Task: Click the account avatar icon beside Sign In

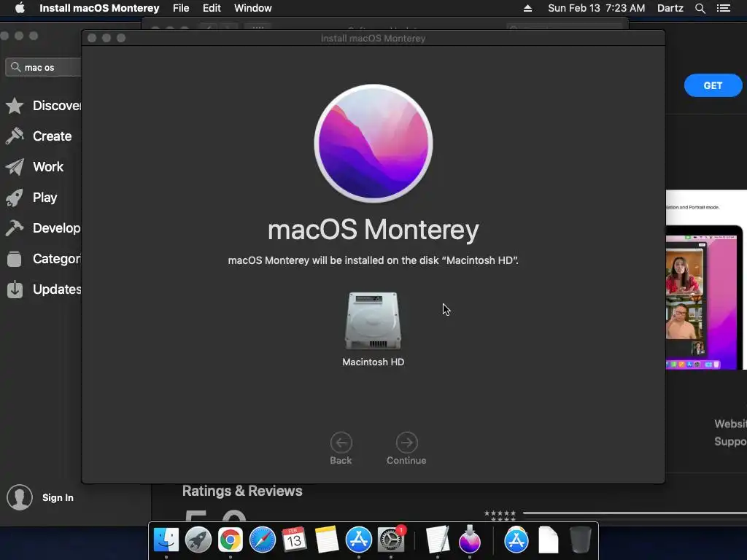Action: 20,497
